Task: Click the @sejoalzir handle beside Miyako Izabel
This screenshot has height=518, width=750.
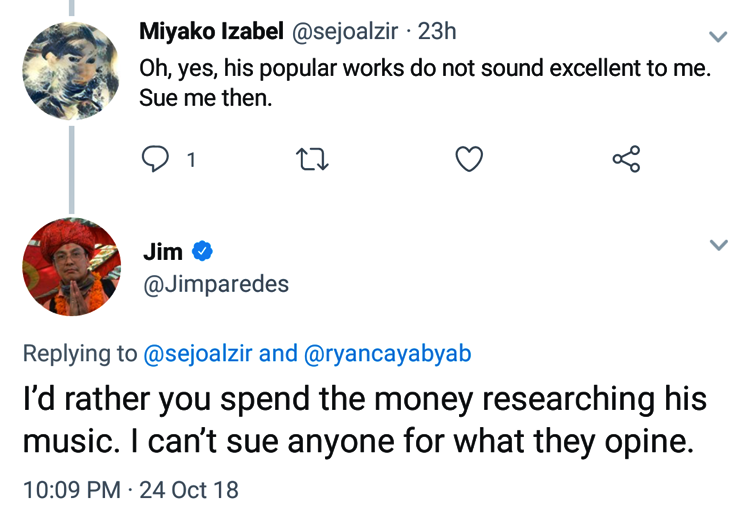Action: (344, 32)
